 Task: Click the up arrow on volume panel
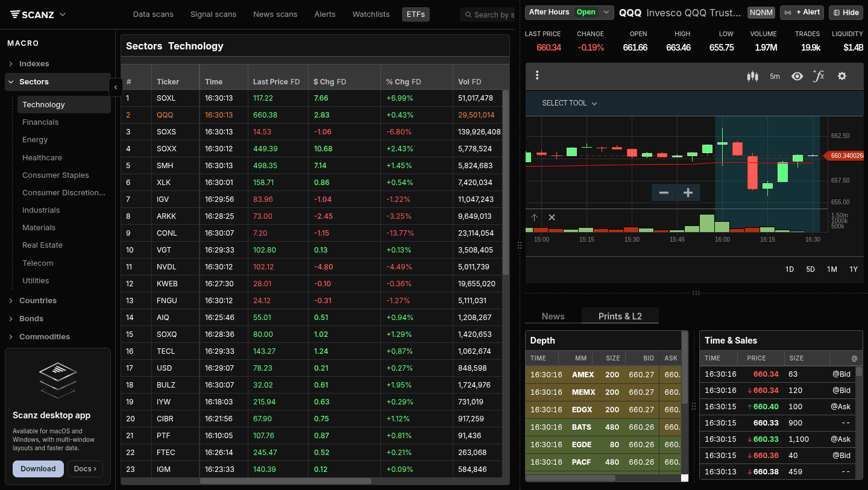point(534,218)
